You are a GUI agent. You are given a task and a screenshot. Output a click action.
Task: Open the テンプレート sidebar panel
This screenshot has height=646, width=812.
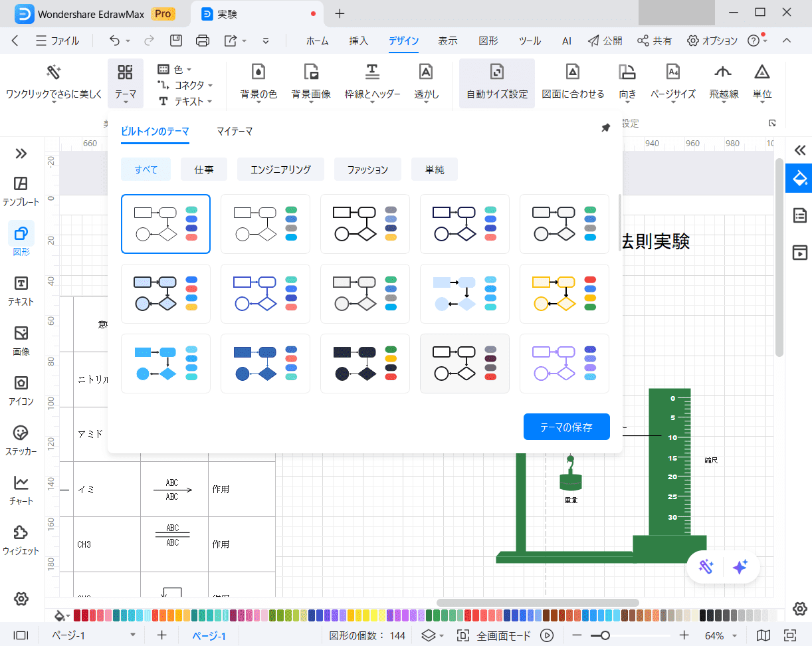coord(21,190)
